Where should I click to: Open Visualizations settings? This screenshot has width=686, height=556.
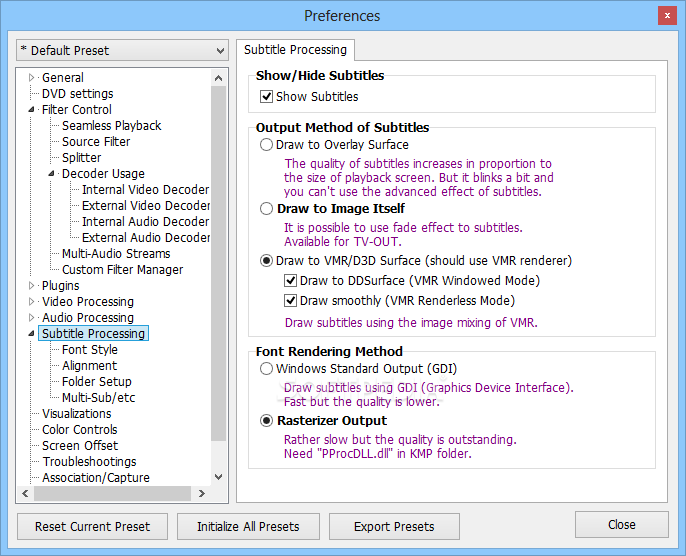pyautogui.click(x=77, y=413)
